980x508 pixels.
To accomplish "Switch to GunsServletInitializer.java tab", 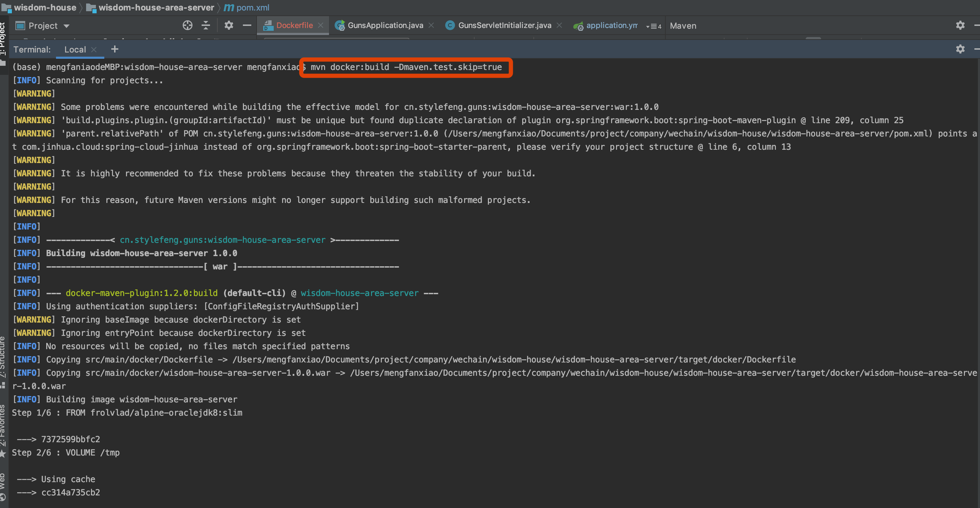I will [504, 25].
